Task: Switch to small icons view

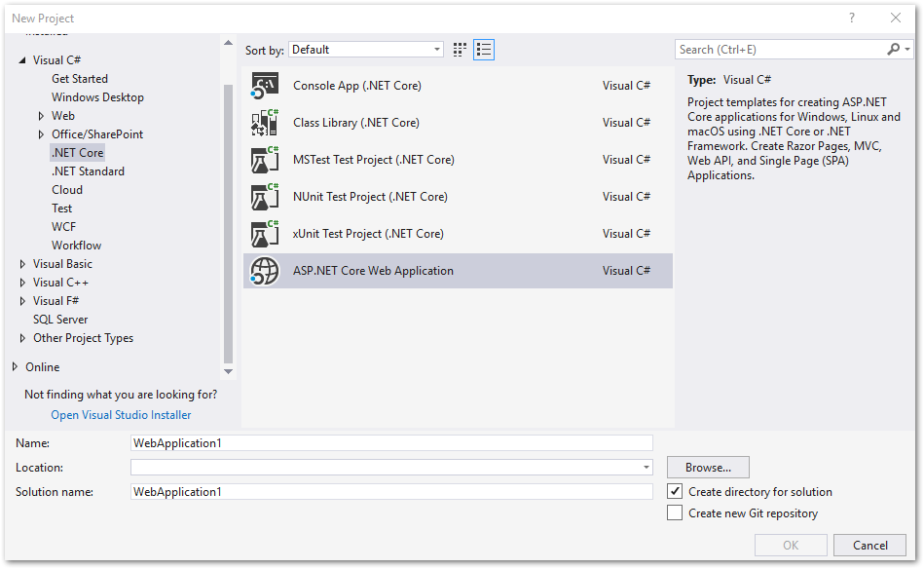Action: pyautogui.click(x=461, y=50)
